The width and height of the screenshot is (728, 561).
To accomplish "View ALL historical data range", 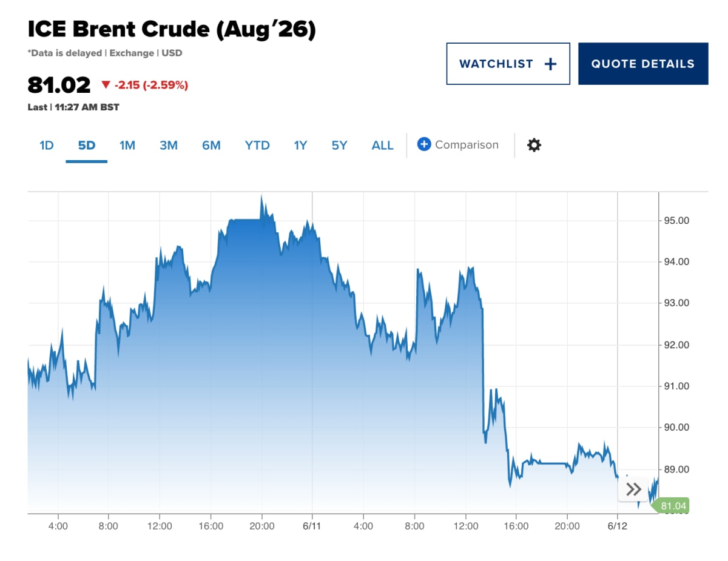I will pos(382,146).
